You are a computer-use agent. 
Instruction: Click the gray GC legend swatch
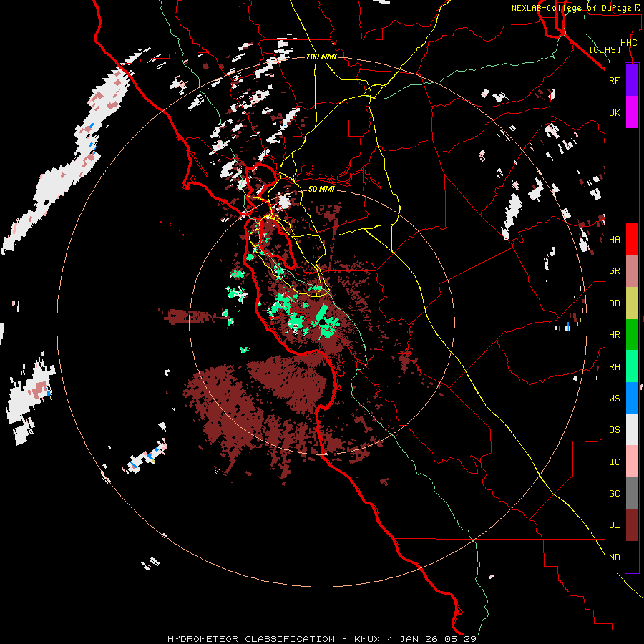point(632,493)
